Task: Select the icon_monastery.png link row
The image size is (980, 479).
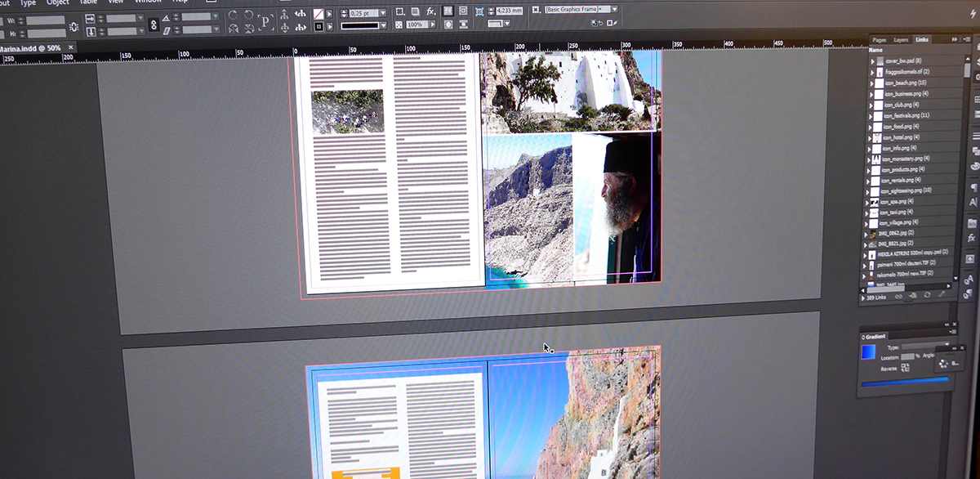Action: click(x=915, y=159)
